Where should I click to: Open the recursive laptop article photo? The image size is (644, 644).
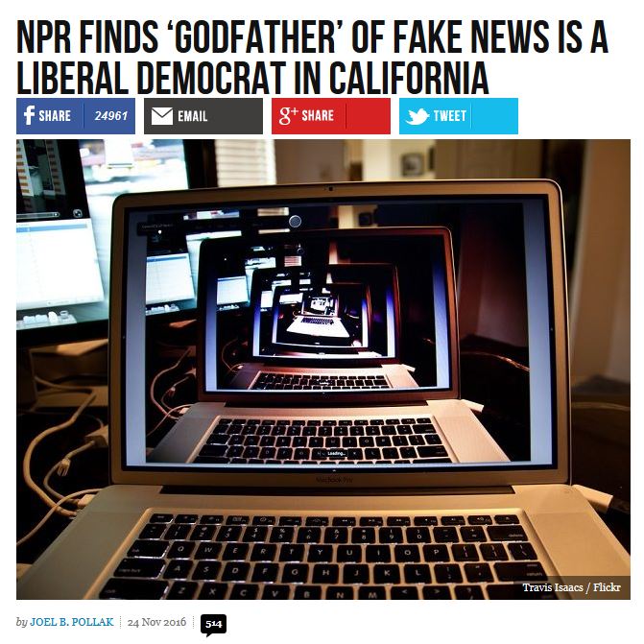(x=323, y=370)
